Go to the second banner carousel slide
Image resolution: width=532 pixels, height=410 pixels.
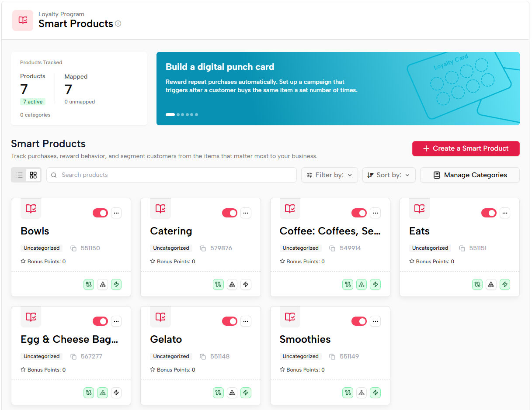[178, 115]
